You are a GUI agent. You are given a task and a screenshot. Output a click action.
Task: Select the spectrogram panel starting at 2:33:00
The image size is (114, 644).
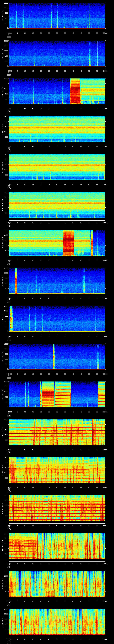tap(57, 432)
